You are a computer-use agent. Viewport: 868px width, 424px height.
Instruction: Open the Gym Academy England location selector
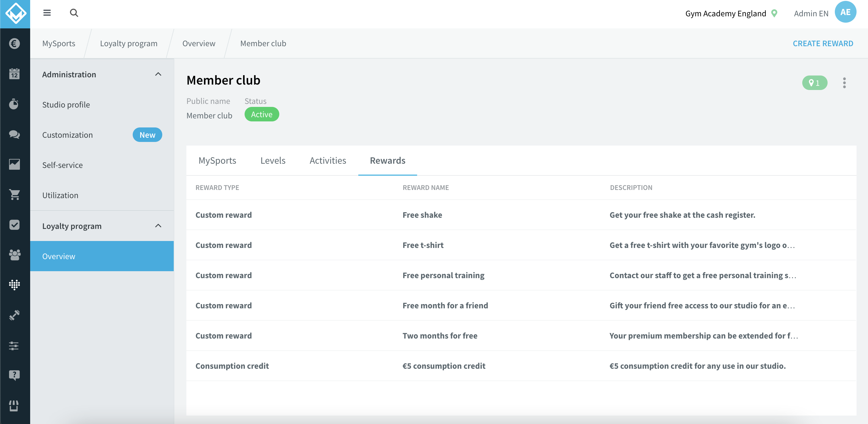[x=731, y=14]
